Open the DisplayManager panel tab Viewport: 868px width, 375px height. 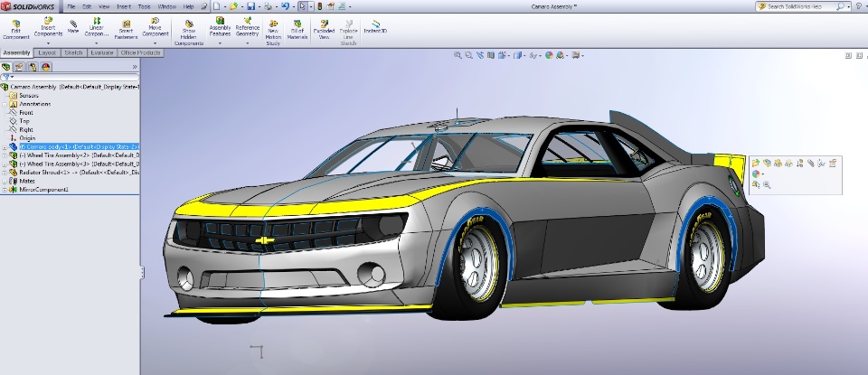coord(46,67)
